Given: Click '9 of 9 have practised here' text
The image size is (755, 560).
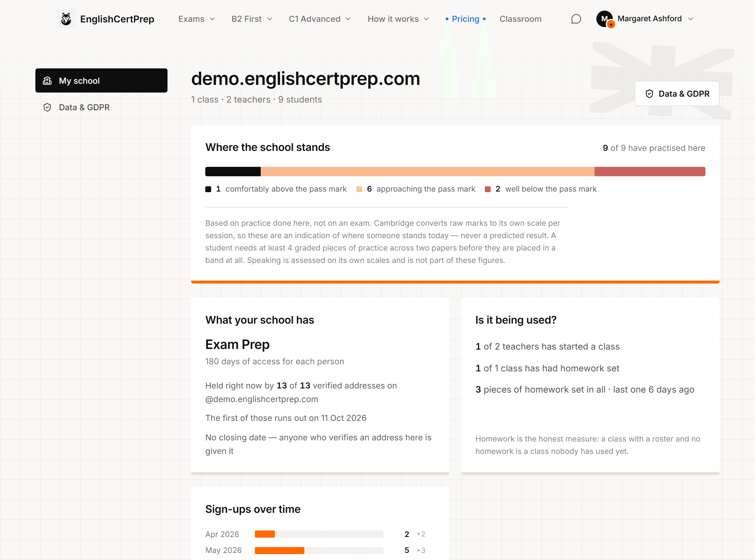Looking at the screenshot, I should 654,148.
